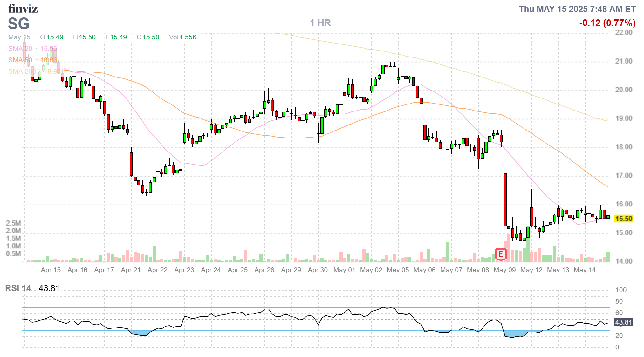Click the 18.00 price axis label

coord(624,147)
